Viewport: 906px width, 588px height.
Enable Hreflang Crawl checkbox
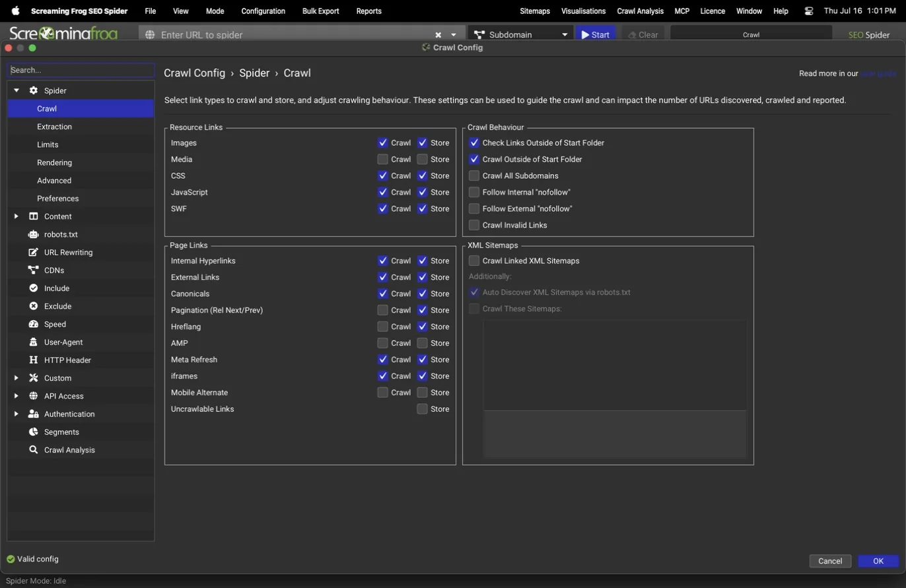[382, 327]
